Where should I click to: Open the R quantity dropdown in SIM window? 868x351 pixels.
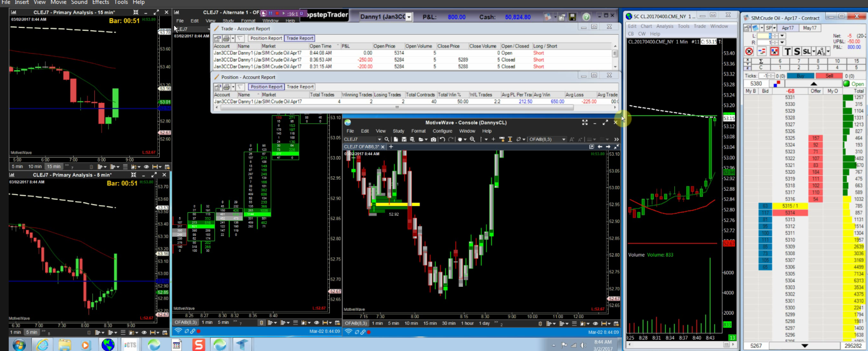point(782,43)
